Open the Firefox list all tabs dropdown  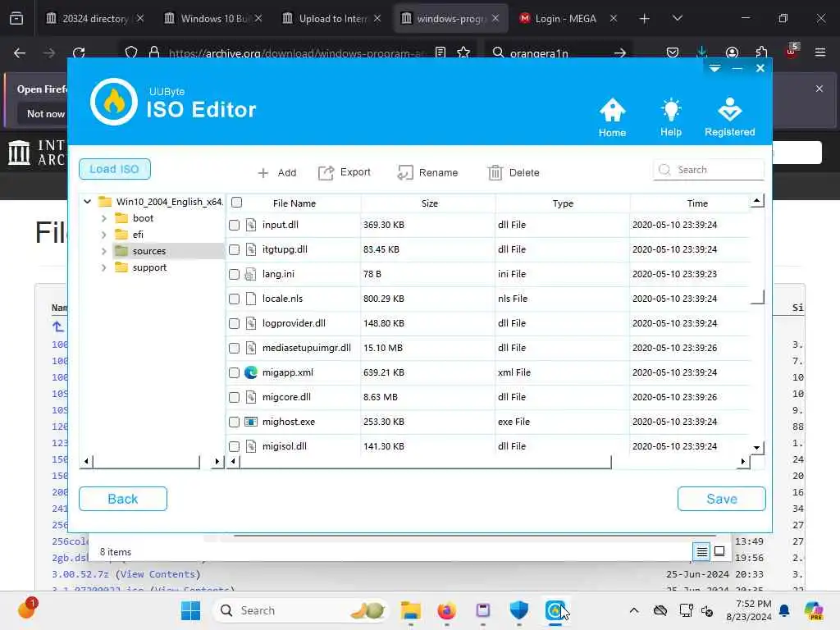(678, 18)
